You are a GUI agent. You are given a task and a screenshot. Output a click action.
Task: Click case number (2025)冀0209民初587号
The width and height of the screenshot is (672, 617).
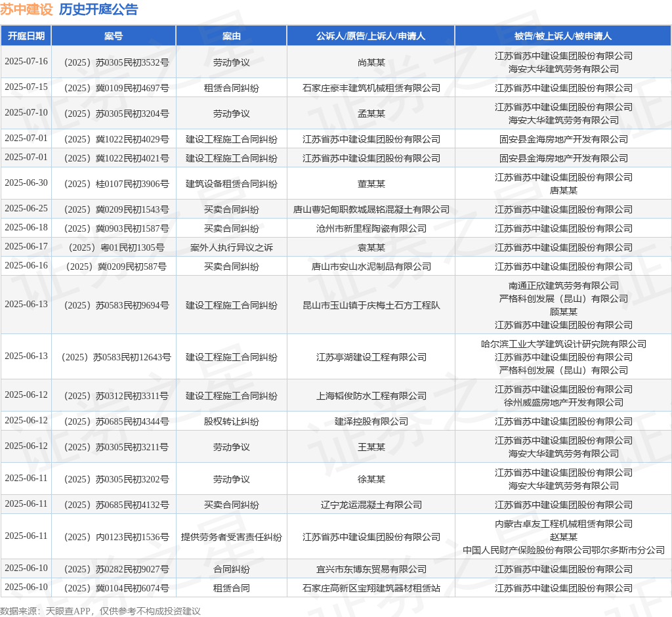(116, 266)
